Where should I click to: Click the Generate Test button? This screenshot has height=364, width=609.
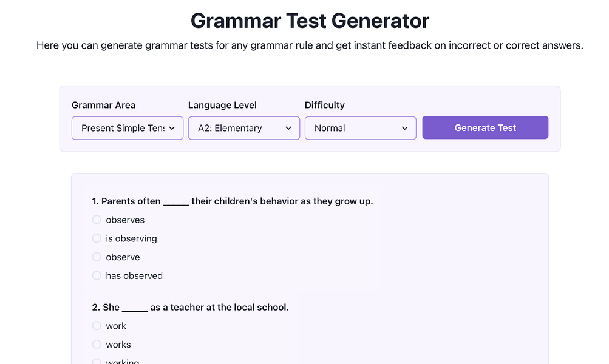(485, 127)
